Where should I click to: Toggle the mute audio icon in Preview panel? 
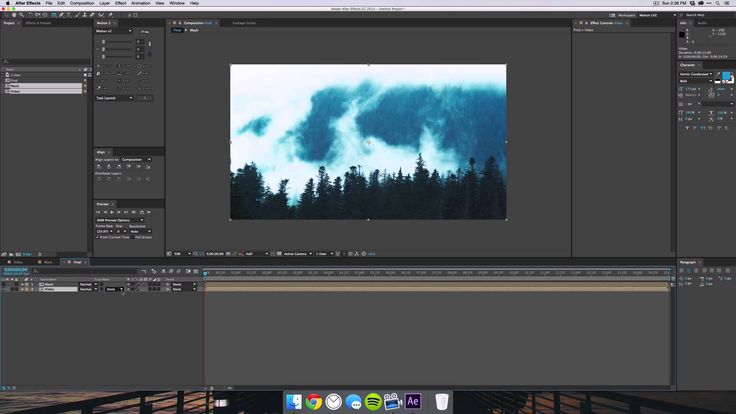coord(134,212)
